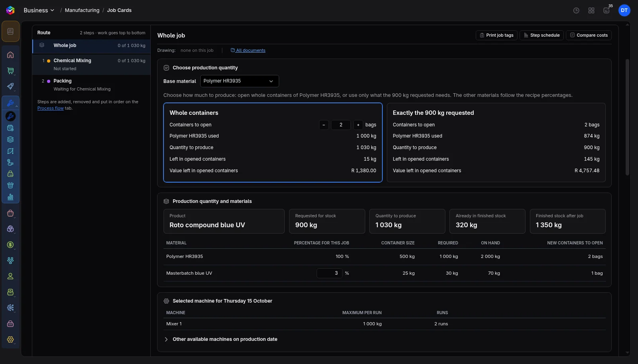The height and width of the screenshot is (364, 638).
Task: Open the basket icon above bar chart
Action: click(10, 185)
